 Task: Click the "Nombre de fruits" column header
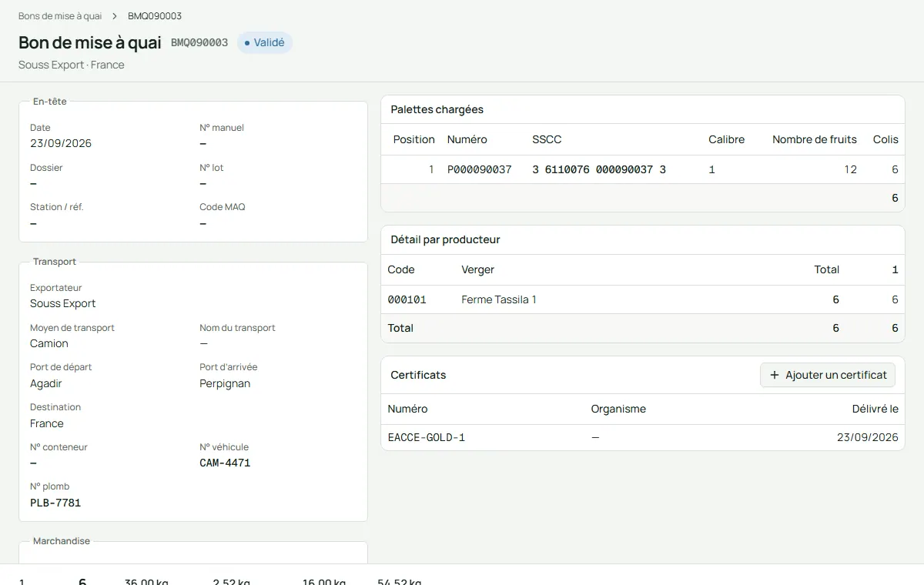815,139
